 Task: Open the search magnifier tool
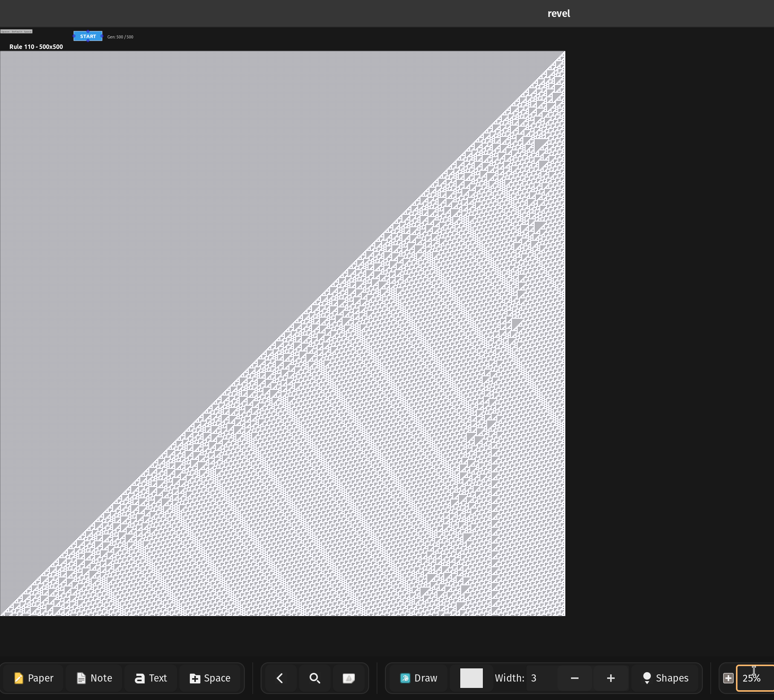click(x=315, y=678)
